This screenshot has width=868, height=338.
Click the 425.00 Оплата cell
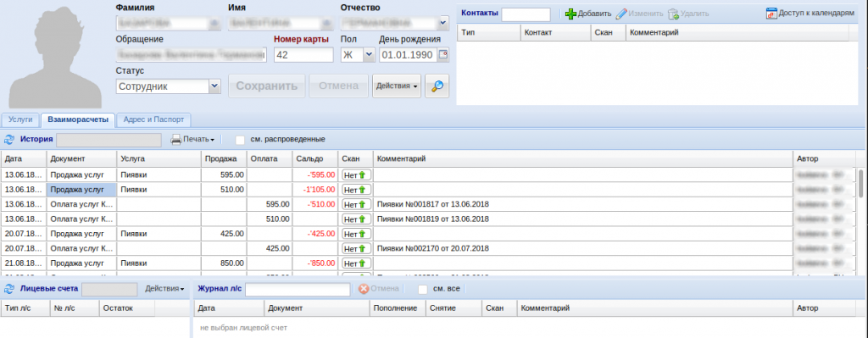[x=270, y=248]
